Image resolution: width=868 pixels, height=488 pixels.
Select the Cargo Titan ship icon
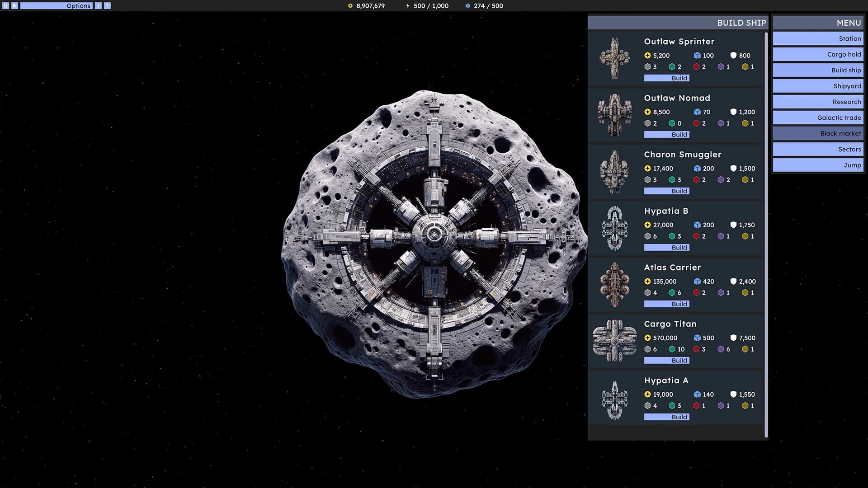click(x=615, y=341)
